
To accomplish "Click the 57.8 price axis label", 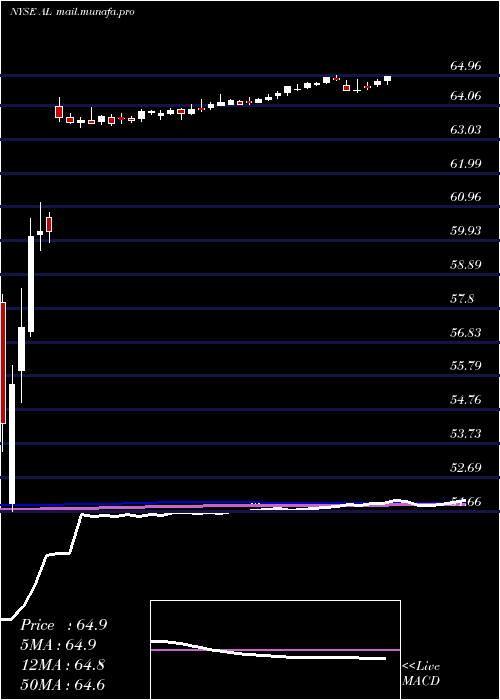I will click(x=462, y=298).
